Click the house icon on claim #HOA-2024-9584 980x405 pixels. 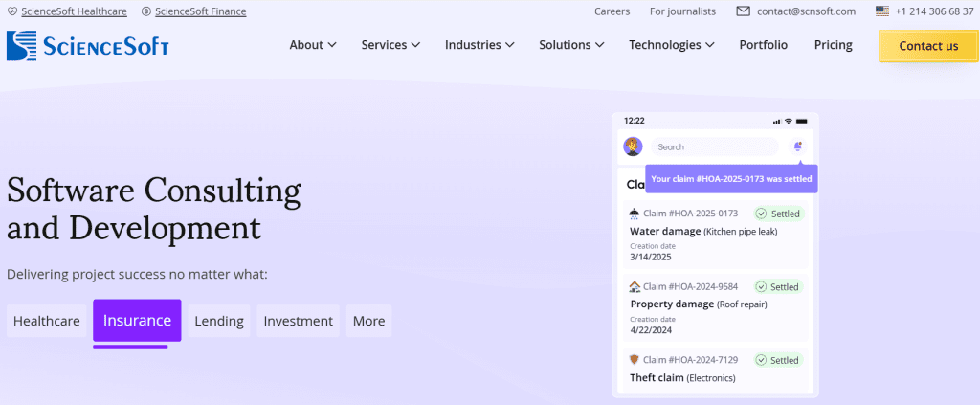[635, 287]
